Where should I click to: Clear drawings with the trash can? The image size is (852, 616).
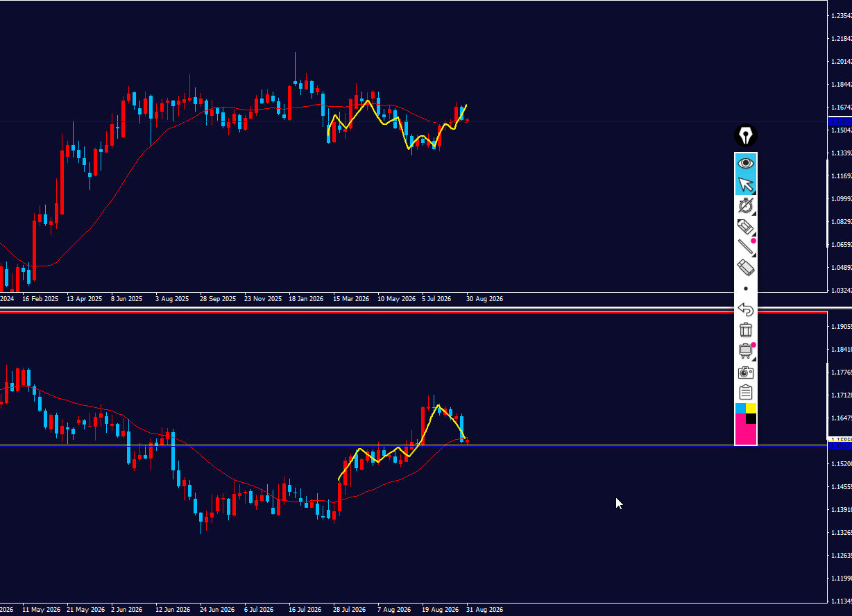pos(746,330)
